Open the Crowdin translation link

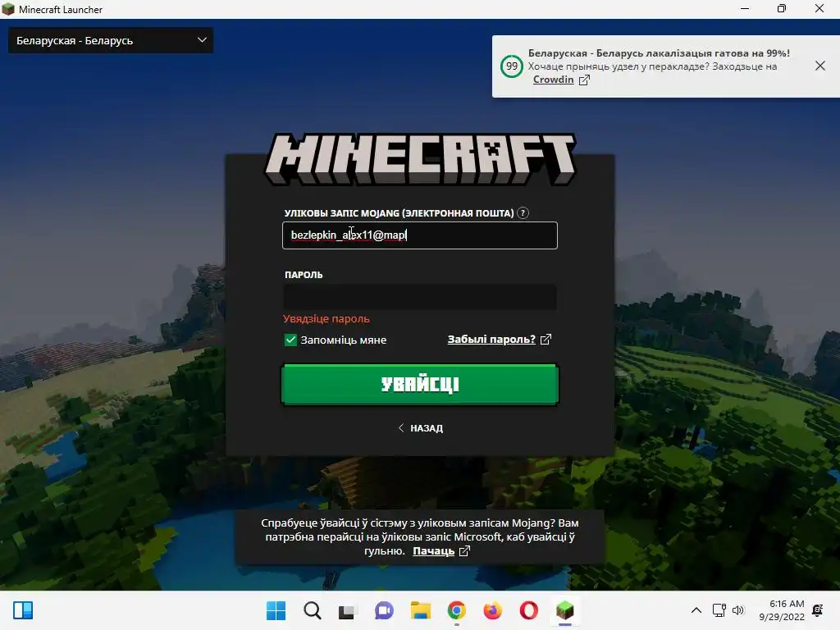click(561, 80)
